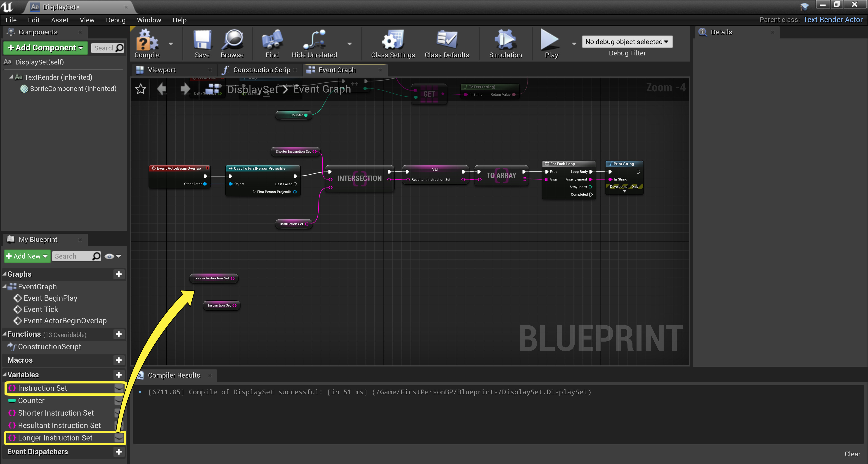Switch to the Construction Script tab

[x=262, y=70]
